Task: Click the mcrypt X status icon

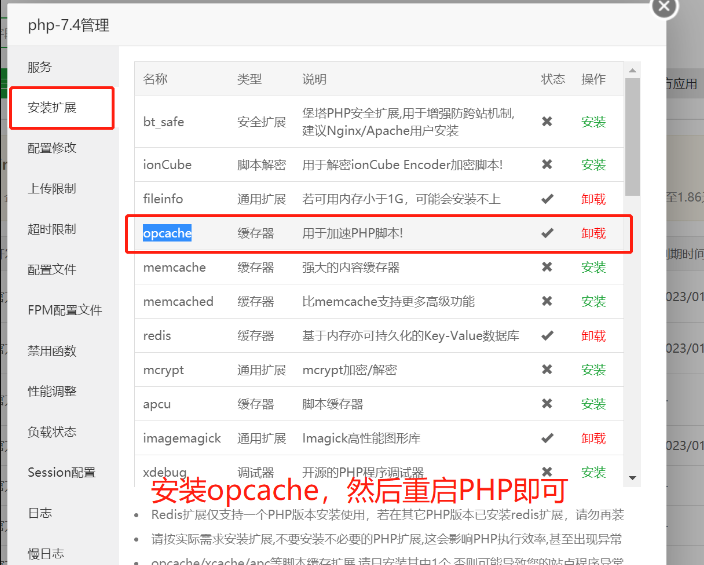Action: coord(547,369)
